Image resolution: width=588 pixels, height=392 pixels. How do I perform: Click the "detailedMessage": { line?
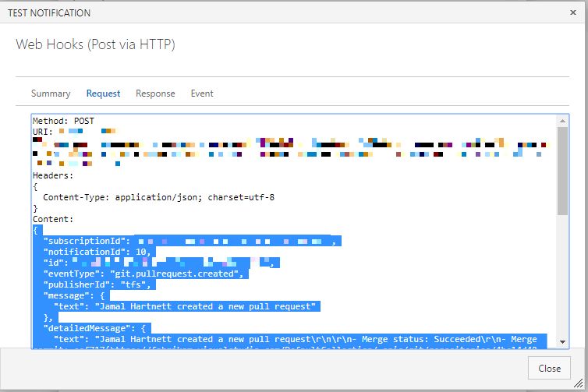97,328
